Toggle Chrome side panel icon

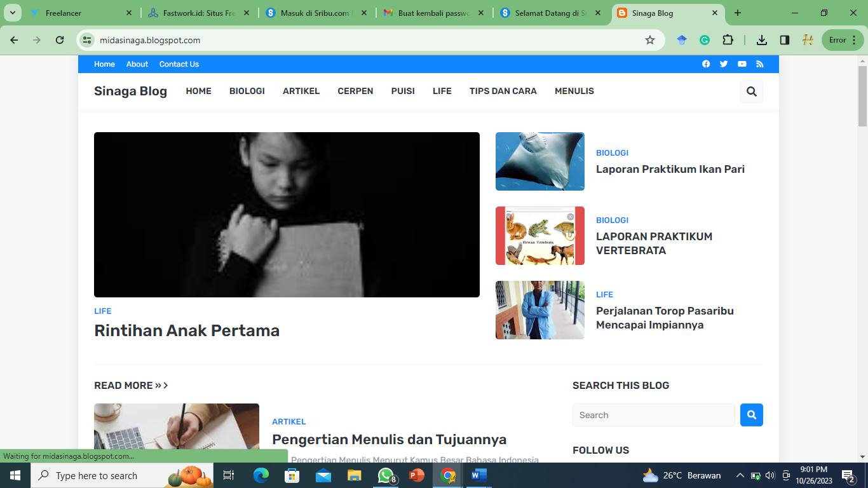[785, 40]
